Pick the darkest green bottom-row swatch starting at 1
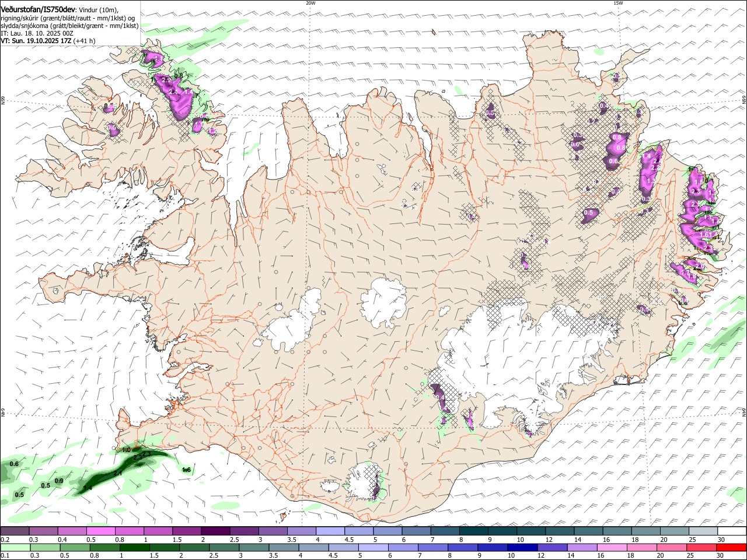 click(134, 547)
